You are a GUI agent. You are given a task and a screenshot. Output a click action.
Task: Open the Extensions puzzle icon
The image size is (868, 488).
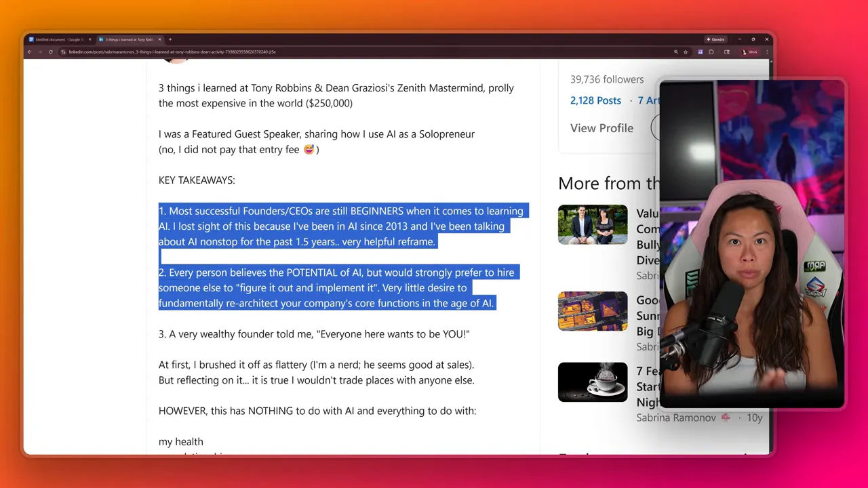[711, 52]
